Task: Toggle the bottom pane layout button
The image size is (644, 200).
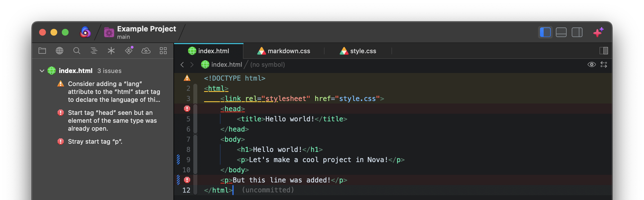Action: coord(561,32)
